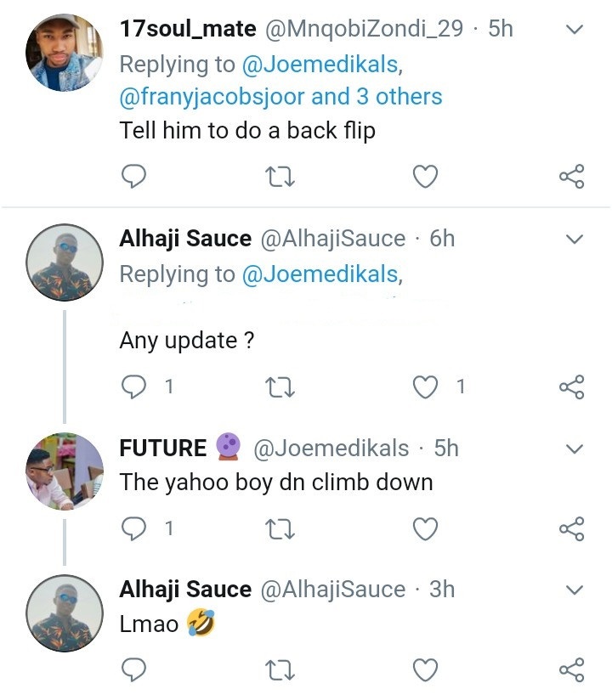The width and height of the screenshot is (612, 700).
Task: Expand options on the 'Any update ?' tweet
Action: (575, 239)
